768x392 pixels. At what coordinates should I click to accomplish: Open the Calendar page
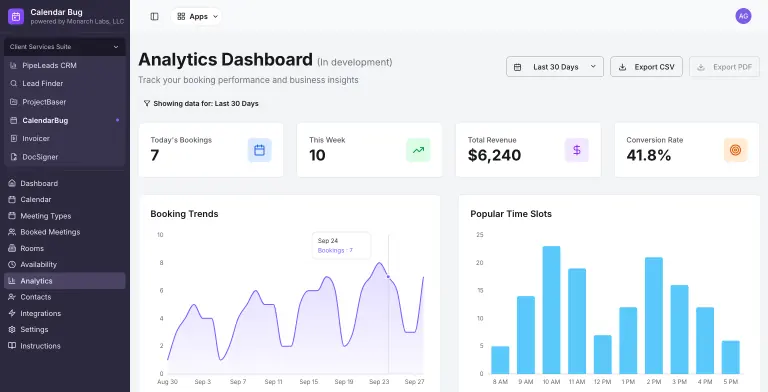click(64, 199)
